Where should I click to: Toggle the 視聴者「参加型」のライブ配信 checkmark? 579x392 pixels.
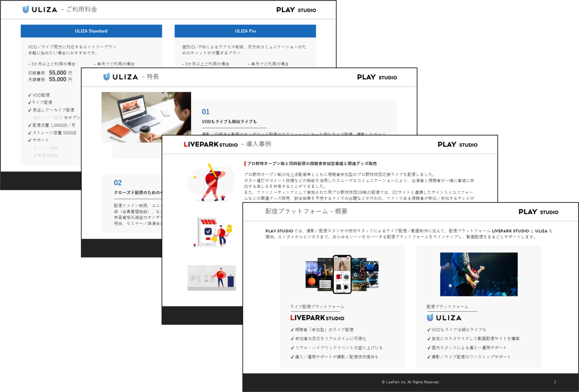pos(292,329)
